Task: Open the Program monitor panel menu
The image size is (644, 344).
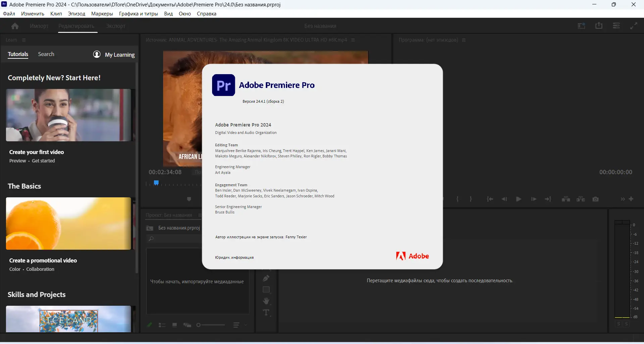Action: pos(464,40)
